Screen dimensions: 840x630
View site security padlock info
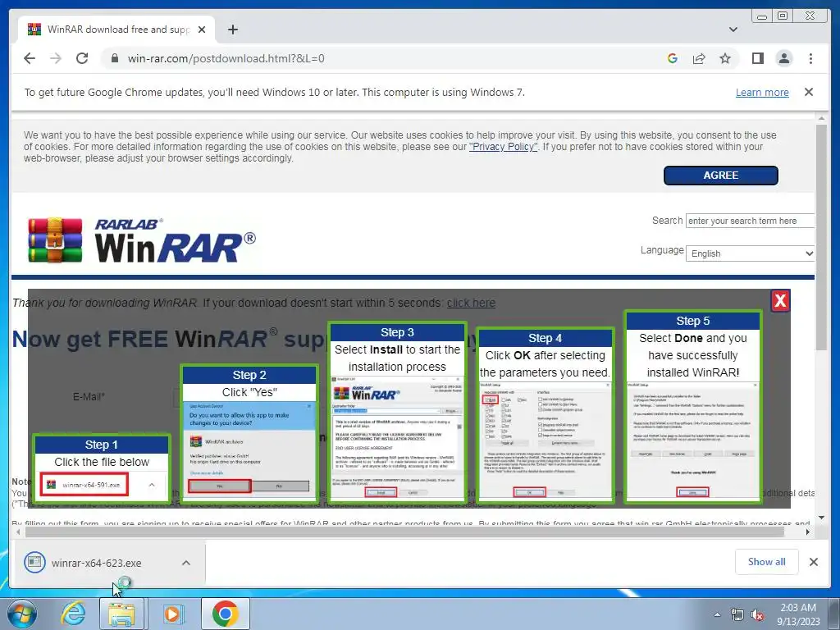click(x=114, y=58)
